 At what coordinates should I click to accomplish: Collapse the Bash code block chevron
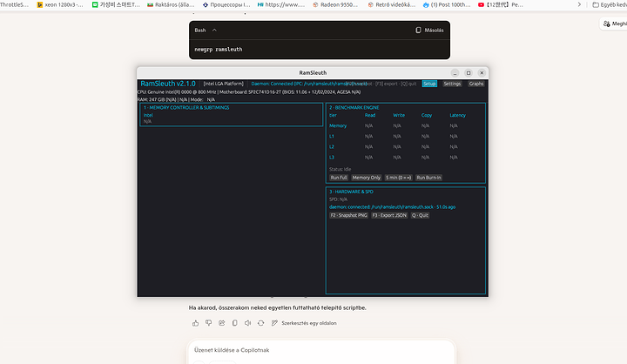click(214, 30)
